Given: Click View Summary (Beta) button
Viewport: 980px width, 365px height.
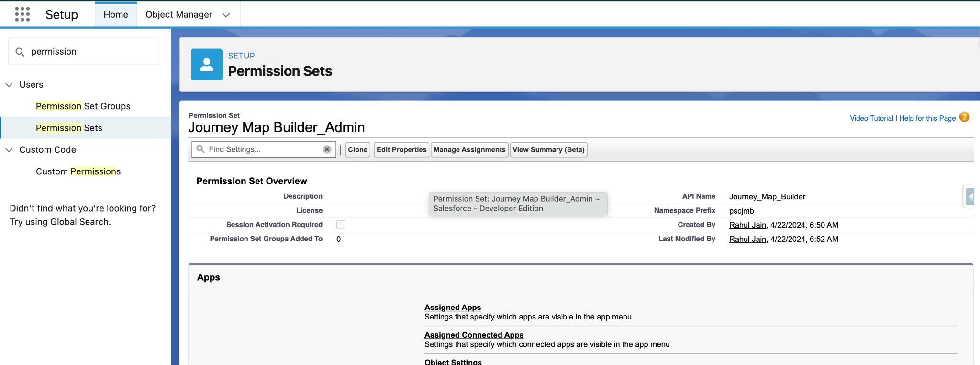Looking at the screenshot, I should click(x=548, y=150).
